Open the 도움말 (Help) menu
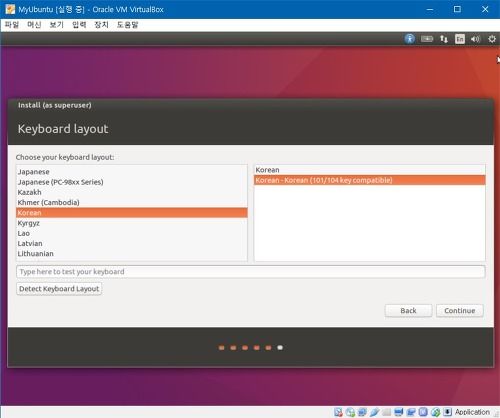 click(x=127, y=25)
